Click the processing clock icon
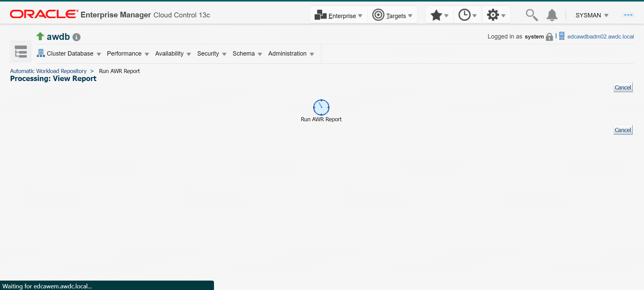This screenshot has width=644, height=290. [x=321, y=107]
